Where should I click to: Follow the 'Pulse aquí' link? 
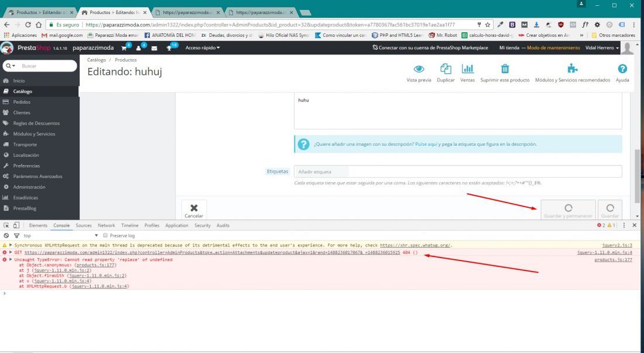(426, 145)
